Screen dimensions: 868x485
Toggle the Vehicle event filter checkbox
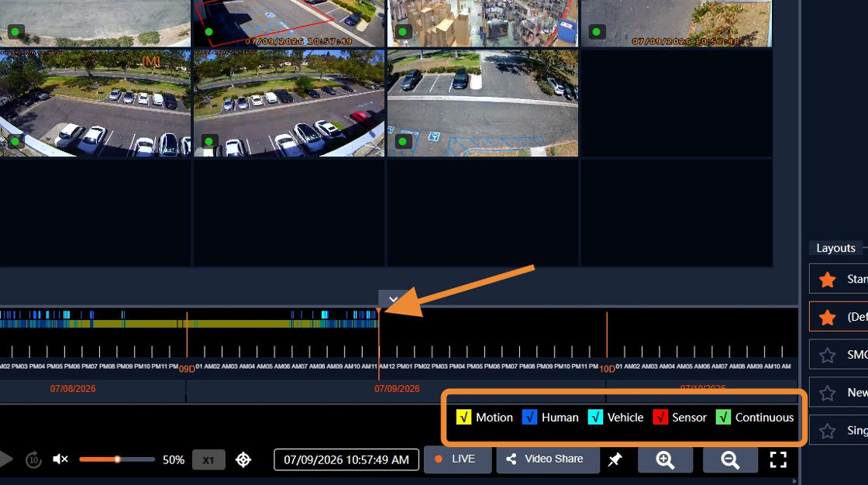pos(595,417)
